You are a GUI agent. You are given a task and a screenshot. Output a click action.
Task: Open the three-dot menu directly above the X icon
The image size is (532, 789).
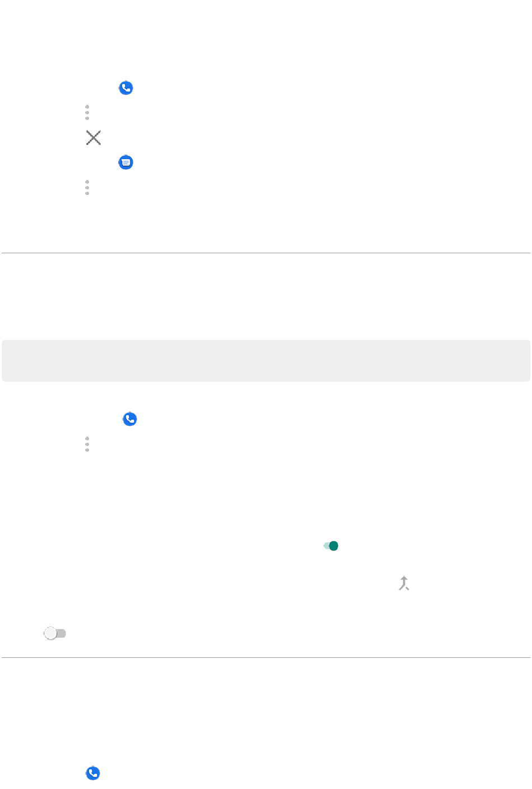tap(87, 112)
